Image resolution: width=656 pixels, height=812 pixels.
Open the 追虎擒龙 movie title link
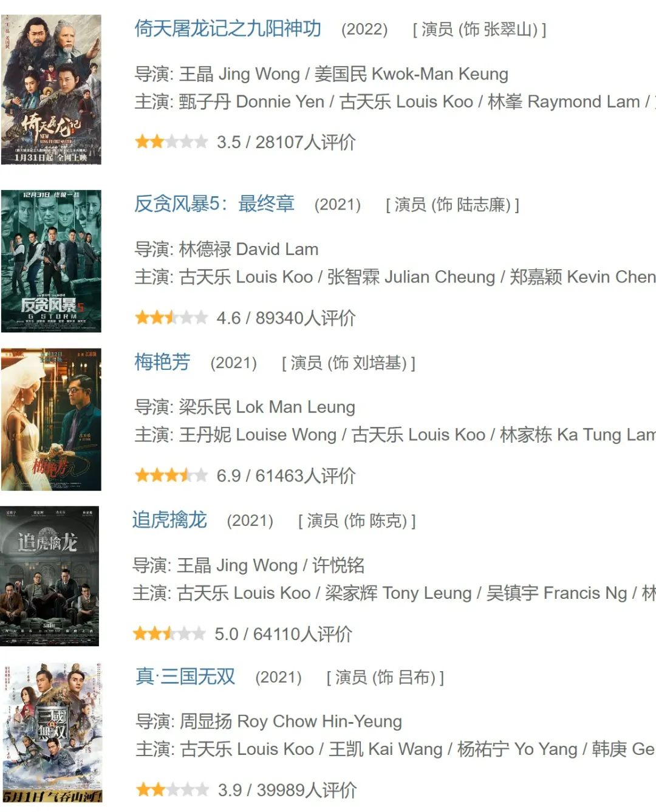click(169, 520)
